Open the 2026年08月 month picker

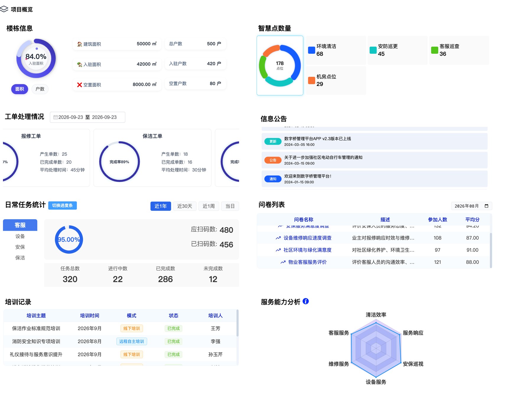click(471, 206)
